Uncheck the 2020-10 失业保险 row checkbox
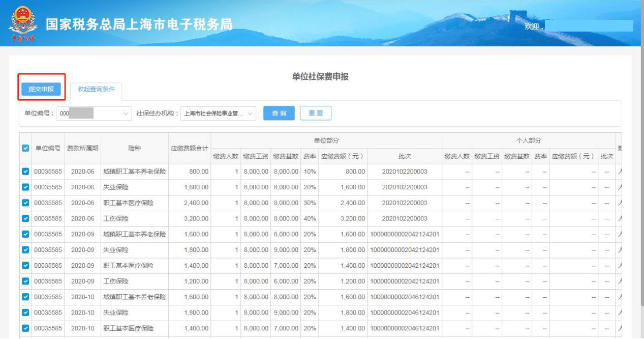 (x=25, y=313)
